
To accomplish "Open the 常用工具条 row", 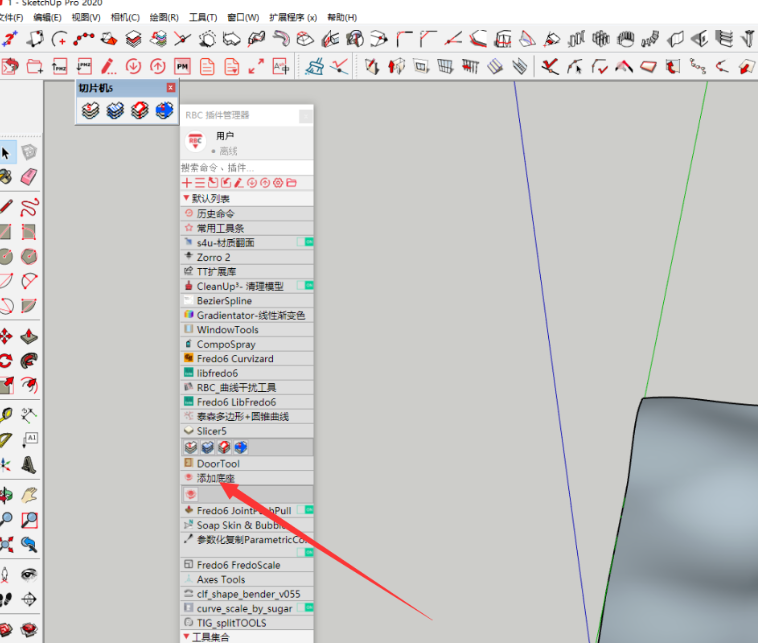I will tap(247, 228).
